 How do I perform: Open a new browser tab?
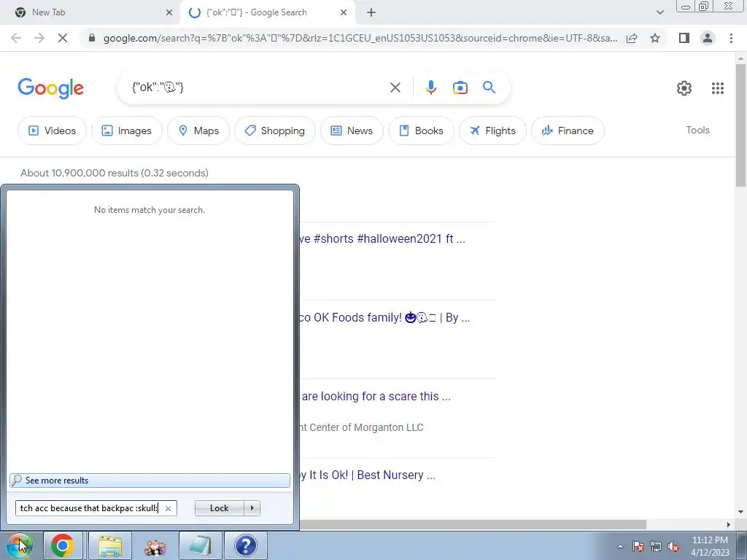[371, 12]
